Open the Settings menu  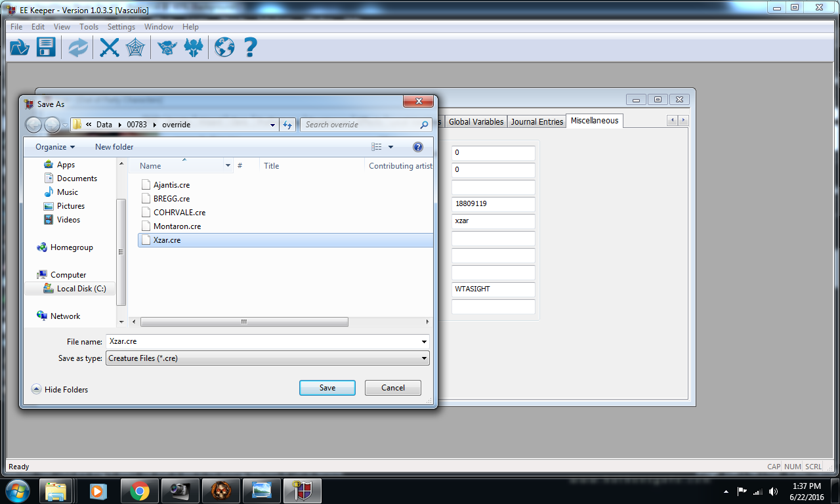coord(121,27)
